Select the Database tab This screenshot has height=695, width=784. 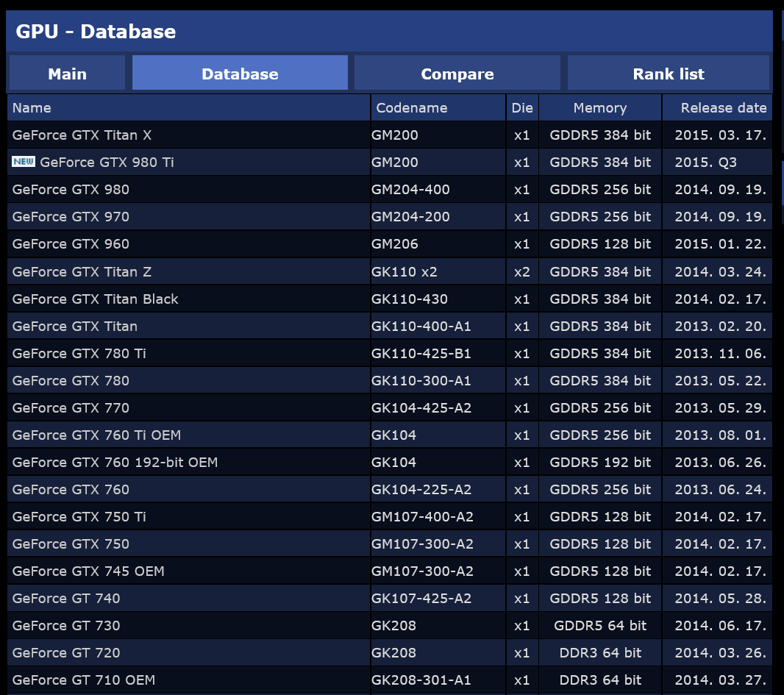point(240,74)
